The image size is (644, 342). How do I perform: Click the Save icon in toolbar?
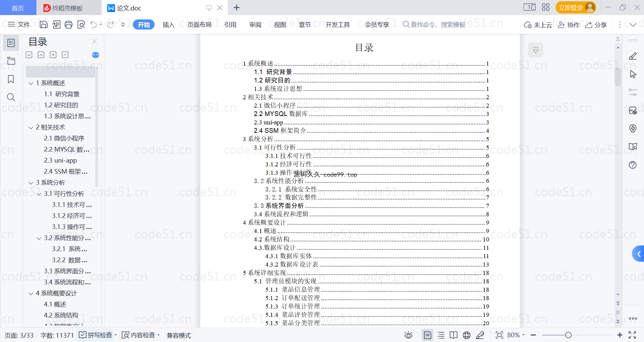[x=44, y=24]
